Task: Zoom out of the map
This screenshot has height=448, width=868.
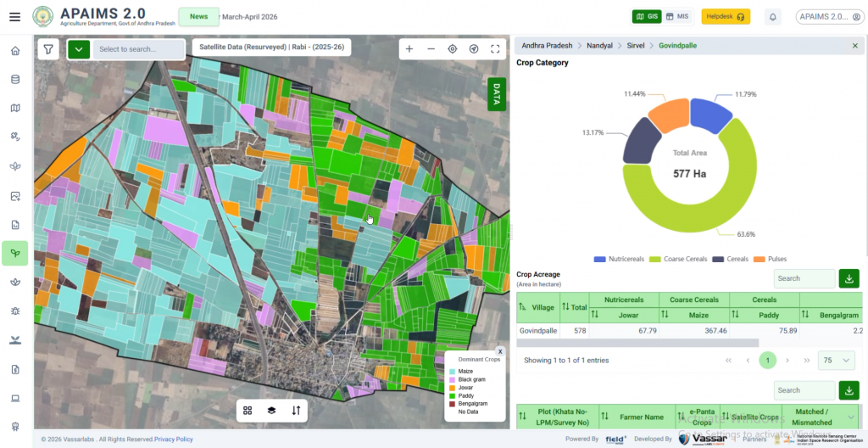Action: 431,49
